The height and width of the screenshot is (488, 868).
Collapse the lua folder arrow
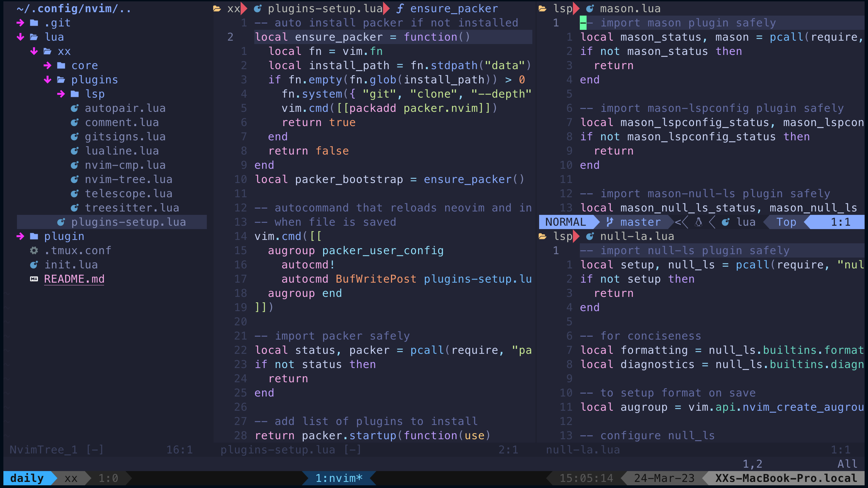coord(20,37)
